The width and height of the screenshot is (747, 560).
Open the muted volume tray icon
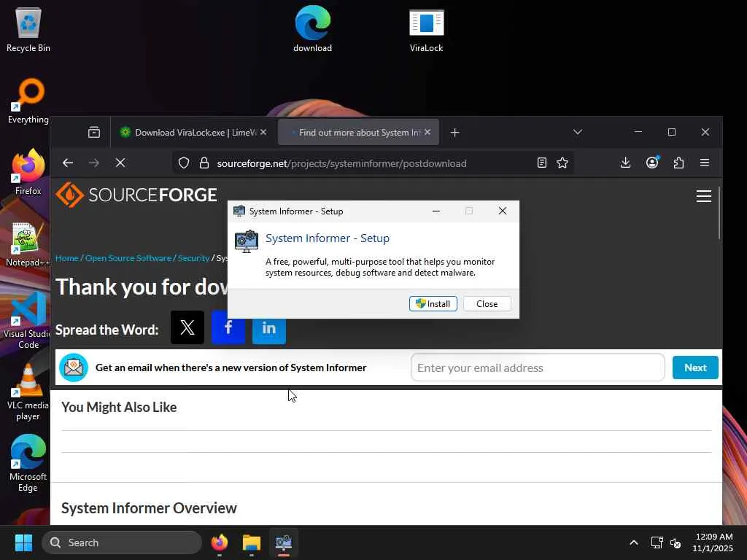pos(676,542)
